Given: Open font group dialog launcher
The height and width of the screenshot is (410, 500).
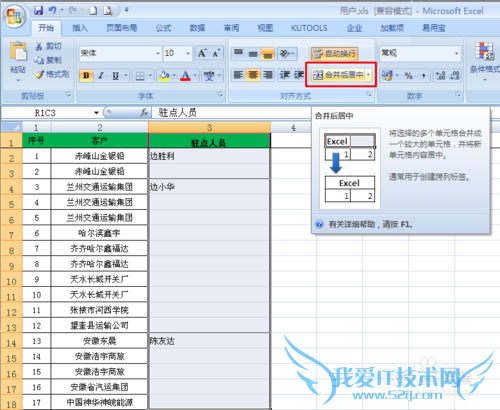Looking at the screenshot, I should pos(220,94).
